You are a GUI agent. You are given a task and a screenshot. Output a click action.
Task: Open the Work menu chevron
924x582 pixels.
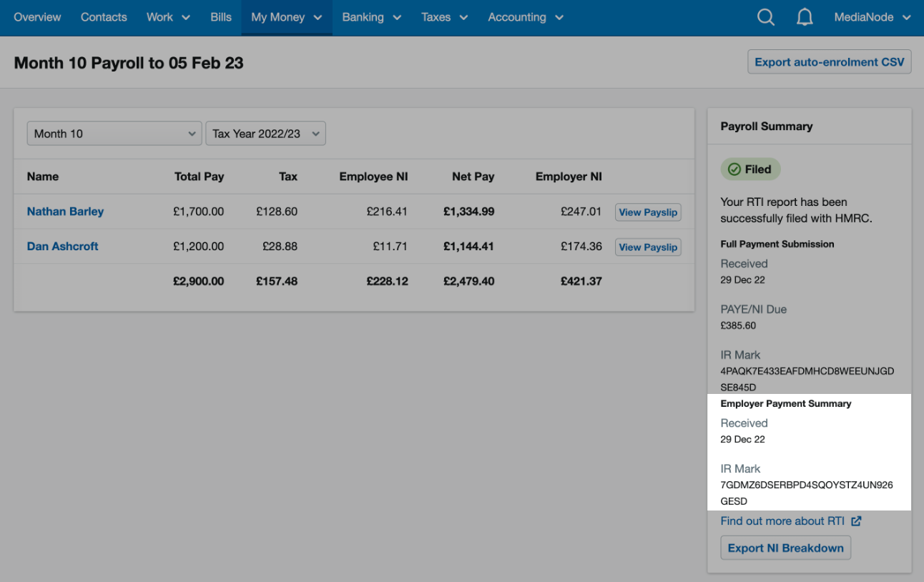tap(185, 17)
